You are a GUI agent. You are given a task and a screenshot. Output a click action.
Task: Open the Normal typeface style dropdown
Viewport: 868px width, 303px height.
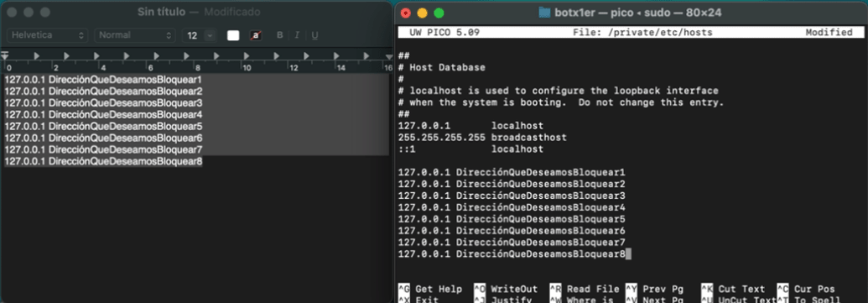(x=134, y=35)
